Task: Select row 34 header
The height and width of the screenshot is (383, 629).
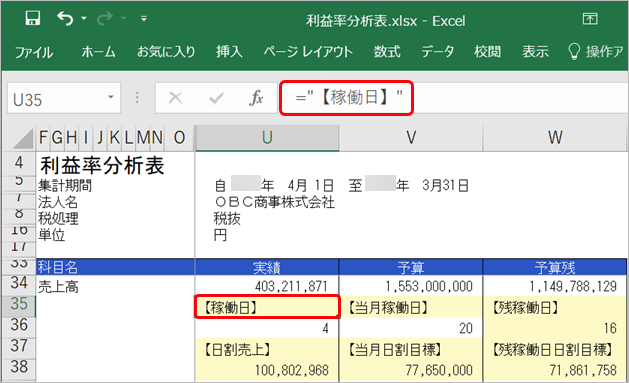Action: coord(18,284)
